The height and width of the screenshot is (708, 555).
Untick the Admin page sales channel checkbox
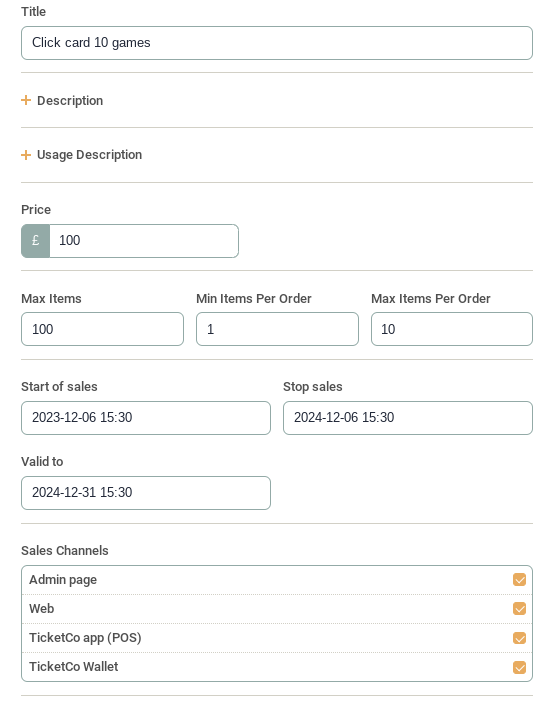tap(519, 579)
